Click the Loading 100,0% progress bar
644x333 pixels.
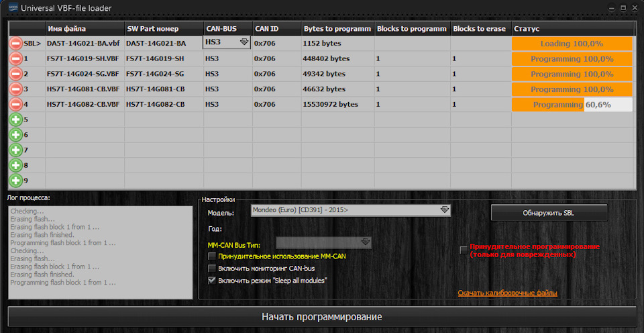572,44
